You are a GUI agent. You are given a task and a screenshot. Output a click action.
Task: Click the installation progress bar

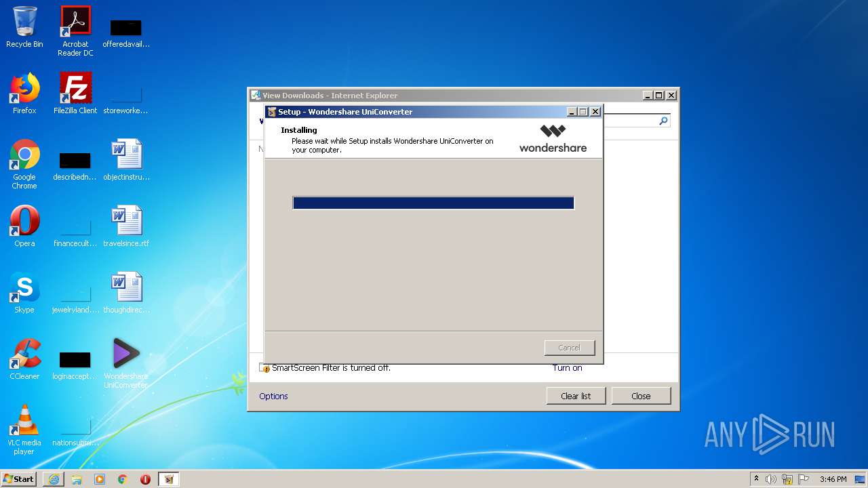(x=433, y=203)
